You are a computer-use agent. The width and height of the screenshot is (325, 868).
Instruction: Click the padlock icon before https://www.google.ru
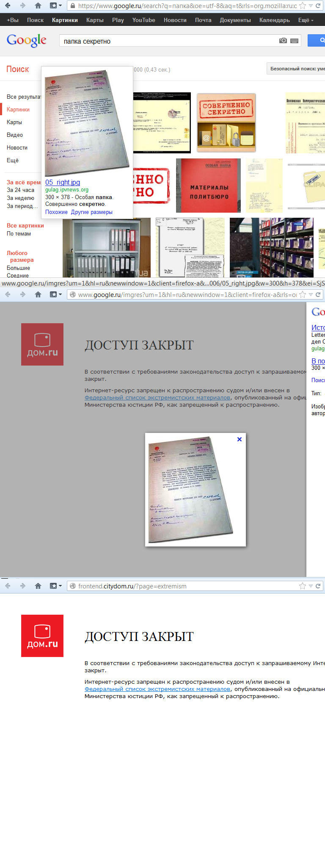coord(73,6)
